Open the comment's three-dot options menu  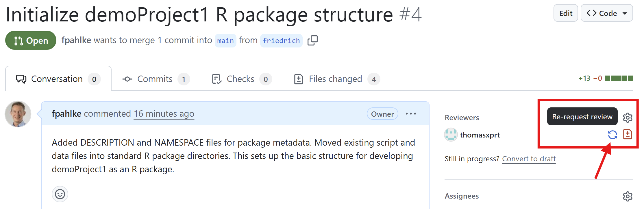(x=411, y=114)
